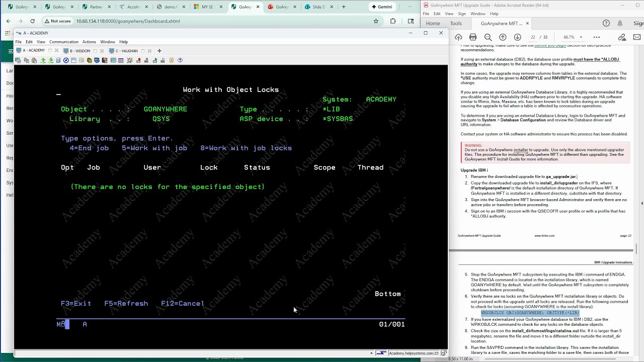Click the installer link in PDF warning
This screenshot has height=362, width=644.
point(521,150)
